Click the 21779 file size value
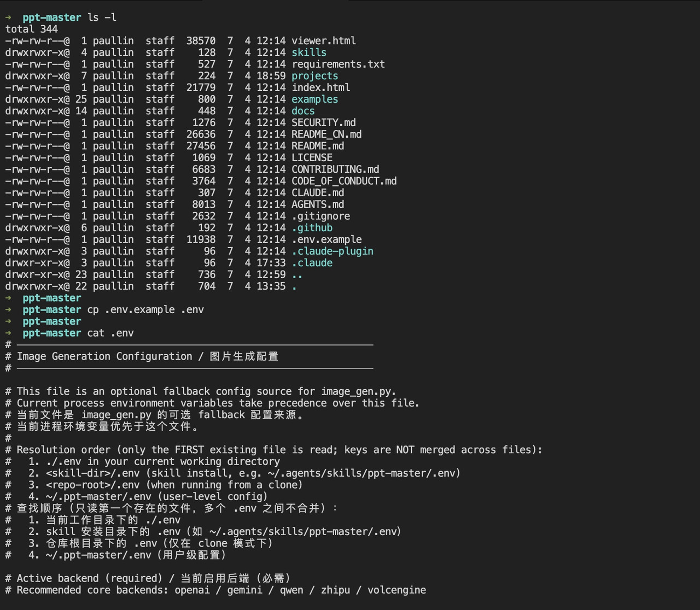 [201, 87]
